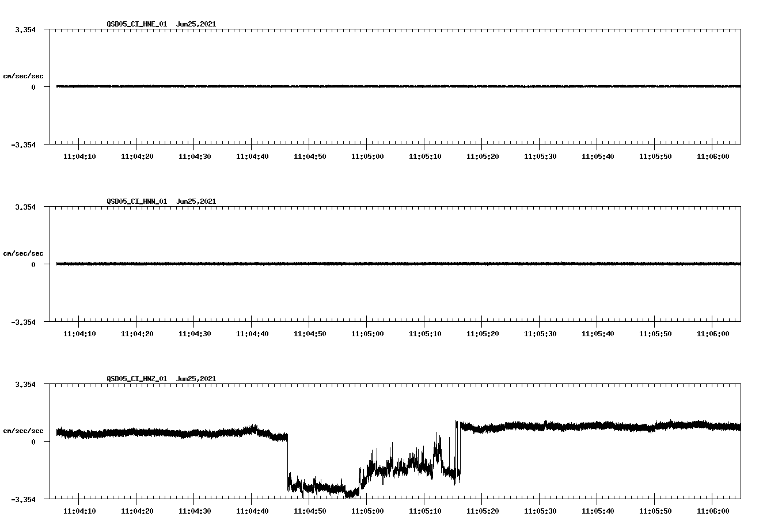782x532 pixels.
Task: Click the 3.354 upper limit on HNN axis
Action: (25, 207)
